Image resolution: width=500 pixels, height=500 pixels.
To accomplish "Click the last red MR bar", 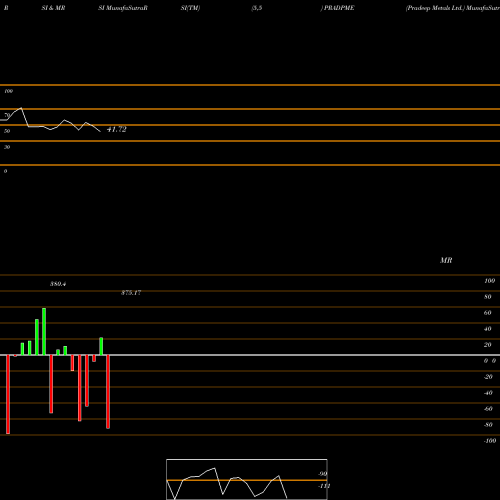I will pos(108,392).
